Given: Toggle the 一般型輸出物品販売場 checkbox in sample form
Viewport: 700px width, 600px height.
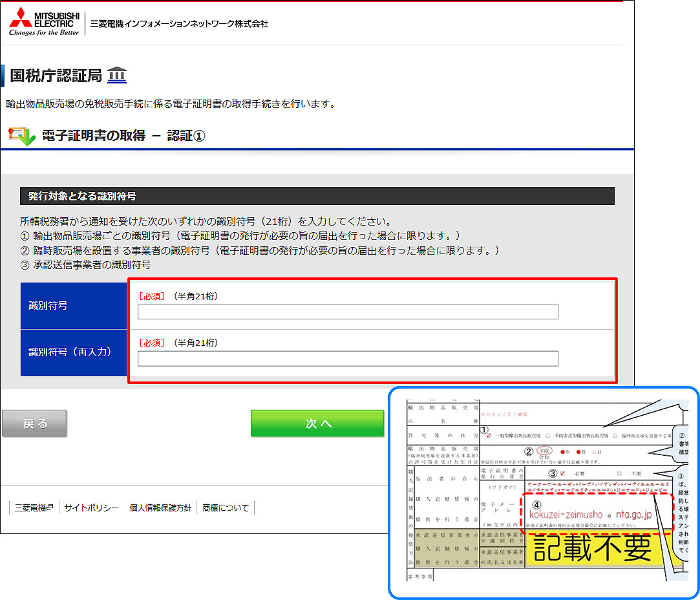Looking at the screenshot, I should click(489, 436).
